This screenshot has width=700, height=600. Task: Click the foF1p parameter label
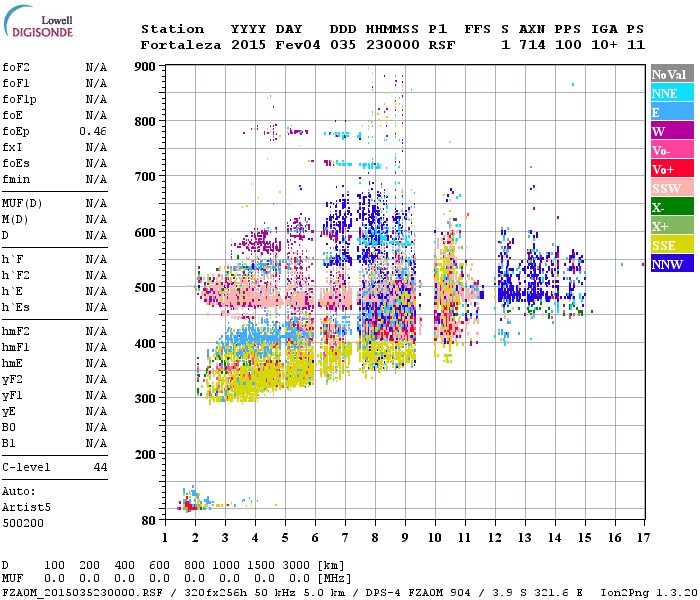click(x=19, y=100)
